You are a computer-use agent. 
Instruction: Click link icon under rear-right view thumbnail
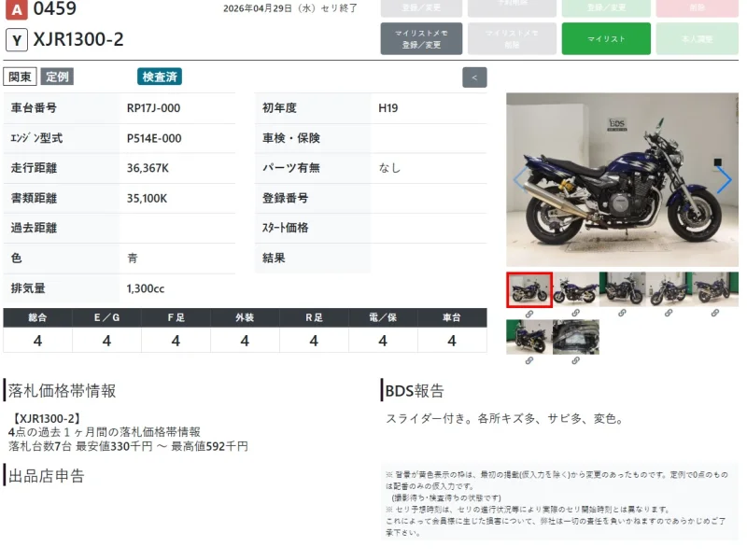pyautogui.click(x=715, y=313)
